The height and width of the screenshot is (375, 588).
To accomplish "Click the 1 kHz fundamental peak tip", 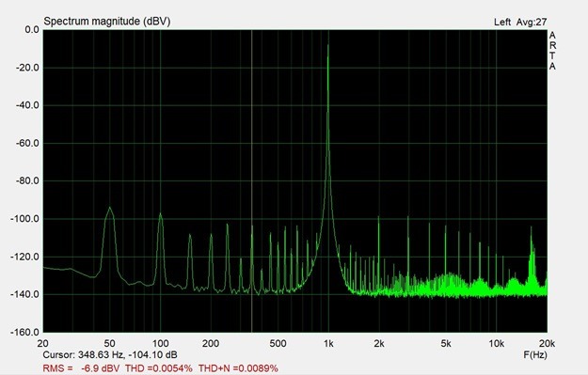I will 328,45.
